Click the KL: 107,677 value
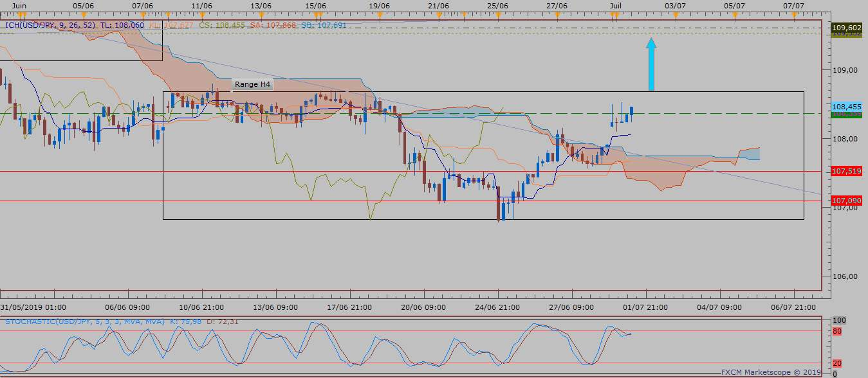Viewport: 868px width, 378px height. (x=172, y=26)
